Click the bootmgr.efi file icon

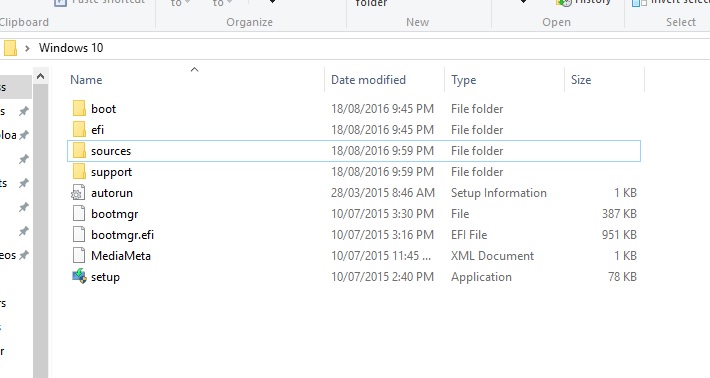(x=79, y=234)
